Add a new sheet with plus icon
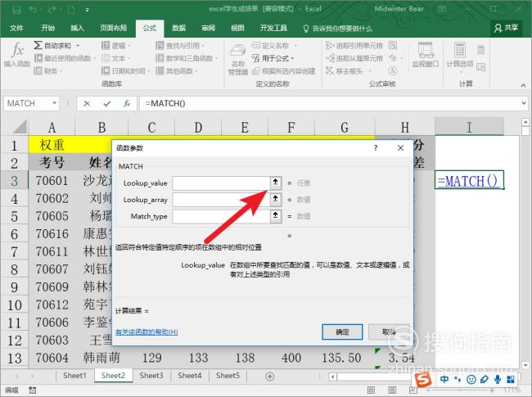This screenshot has height=397, width=532. point(270,377)
